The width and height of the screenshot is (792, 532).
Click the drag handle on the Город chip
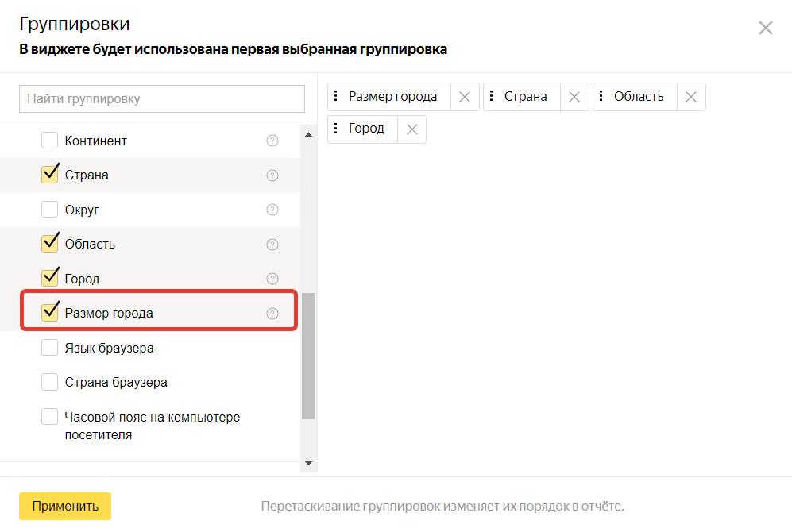337,128
